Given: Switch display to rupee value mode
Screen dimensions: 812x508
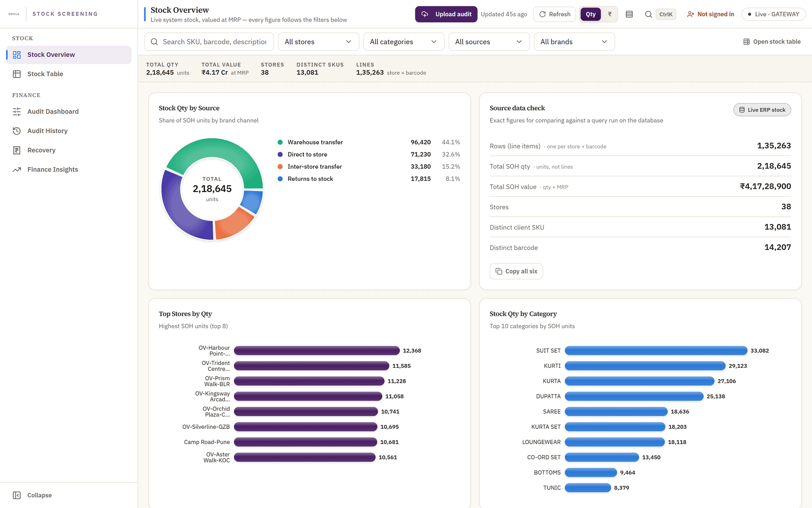Looking at the screenshot, I should [609, 14].
